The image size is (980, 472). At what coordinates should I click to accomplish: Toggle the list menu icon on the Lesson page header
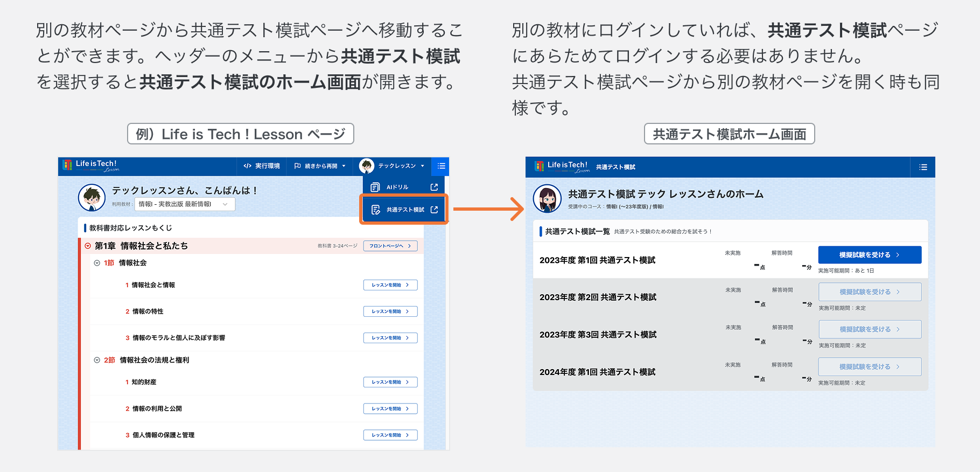coord(442,166)
